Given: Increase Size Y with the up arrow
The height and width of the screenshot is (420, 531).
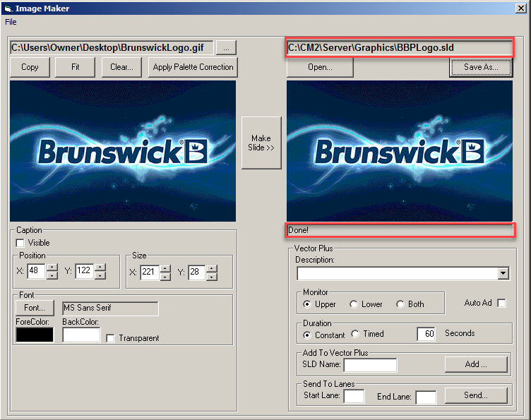Looking at the screenshot, I should point(211,269).
